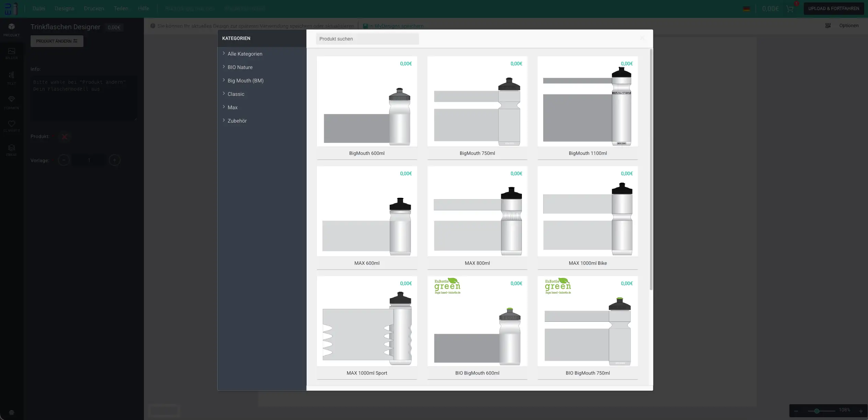
Task: Click the app logo in top-left corner
Action: pyautogui.click(x=11, y=9)
